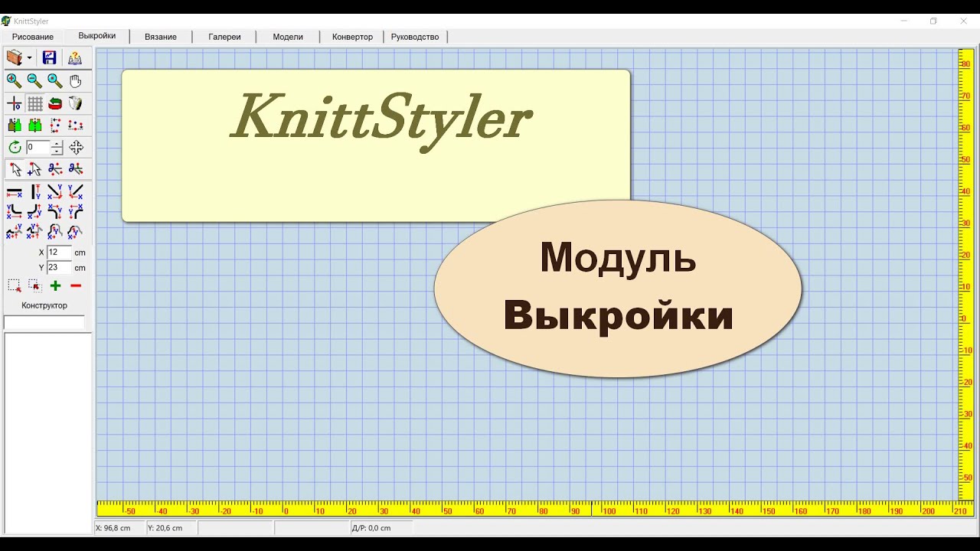Screen dimensions: 980x551
Task: Click the dotted rectangle select icon
Action: [x=14, y=285]
